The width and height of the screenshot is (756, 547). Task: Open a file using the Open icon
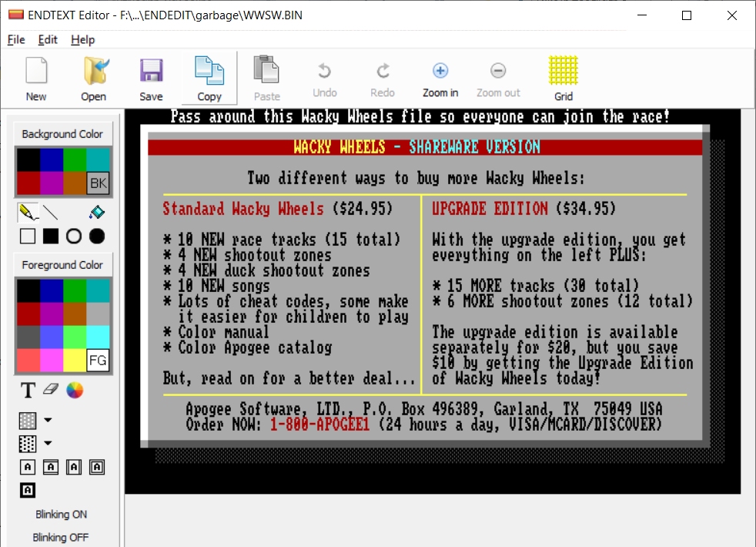tap(93, 78)
